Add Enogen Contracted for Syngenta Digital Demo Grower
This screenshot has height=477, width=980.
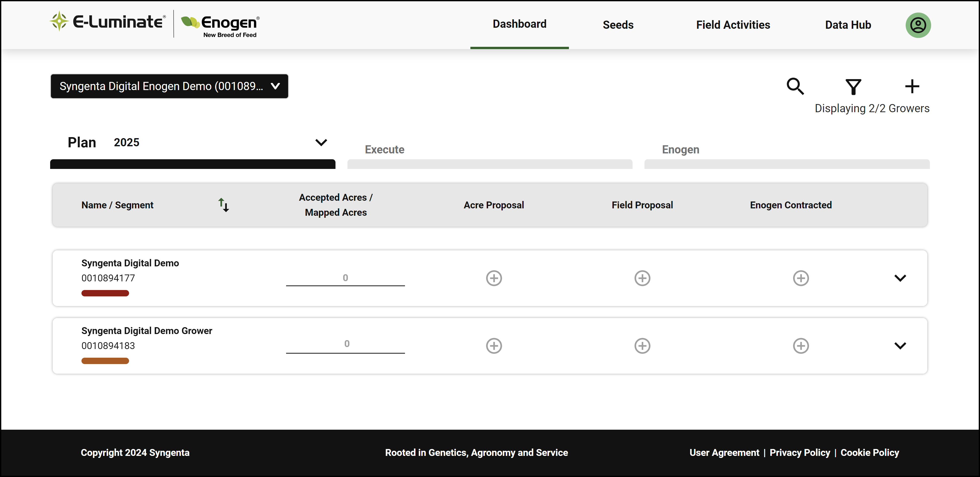(x=801, y=346)
